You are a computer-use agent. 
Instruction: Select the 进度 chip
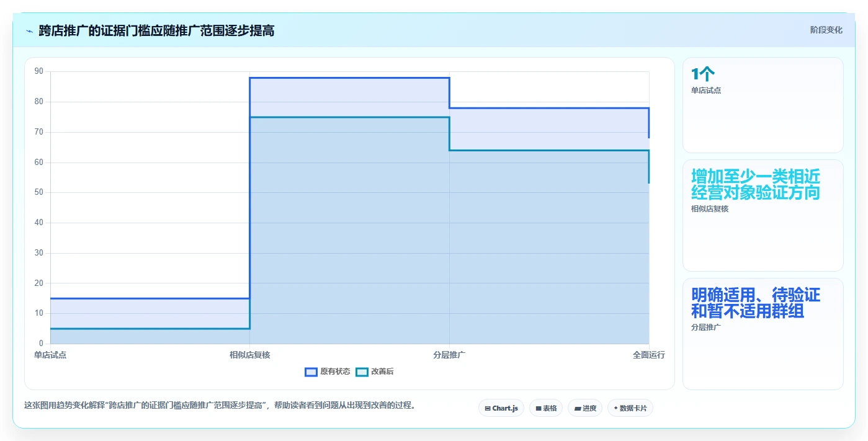[x=585, y=408]
